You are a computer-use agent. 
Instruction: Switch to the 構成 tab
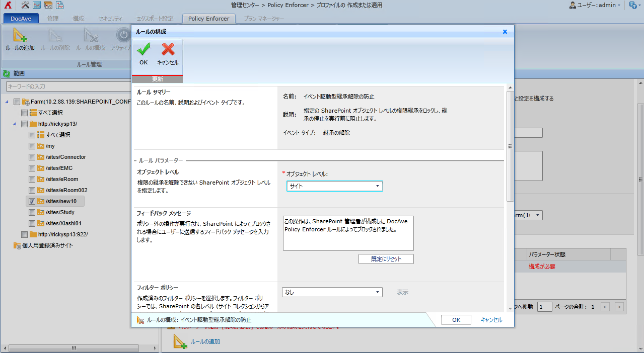pyautogui.click(x=79, y=19)
